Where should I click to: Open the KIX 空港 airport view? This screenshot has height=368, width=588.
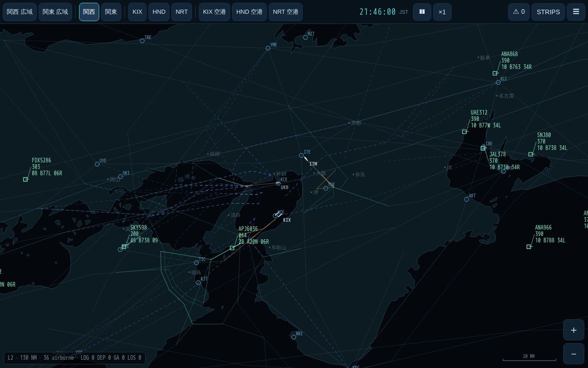[215, 12]
